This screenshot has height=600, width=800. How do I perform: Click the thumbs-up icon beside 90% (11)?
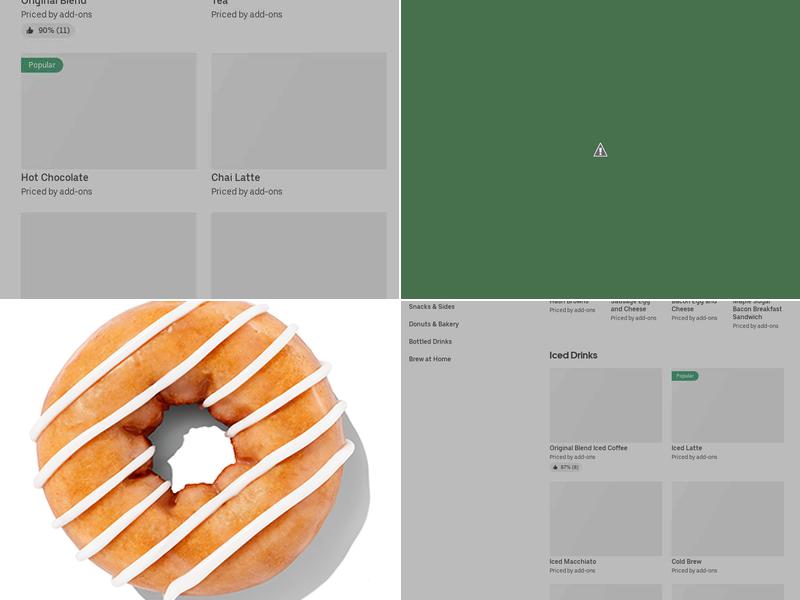[30, 31]
